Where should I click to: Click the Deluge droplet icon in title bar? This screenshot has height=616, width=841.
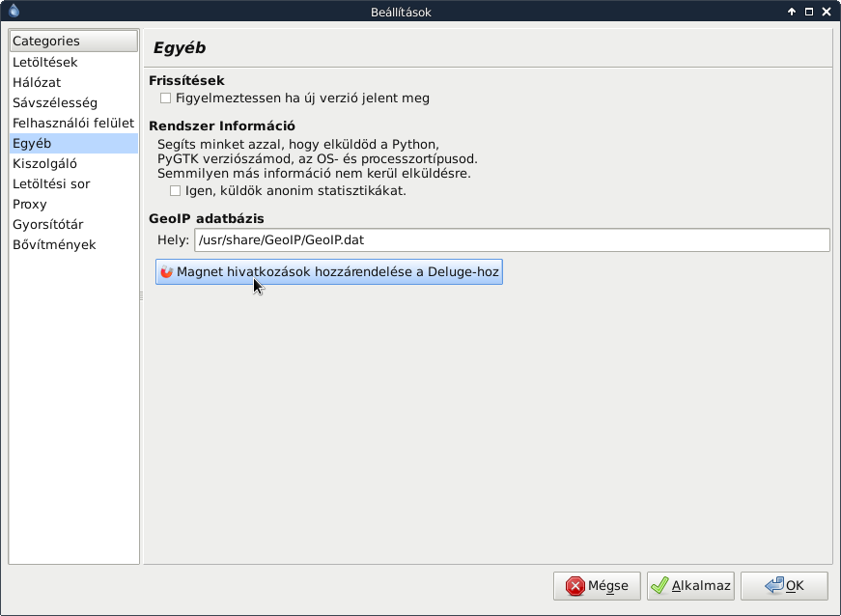click(14, 11)
